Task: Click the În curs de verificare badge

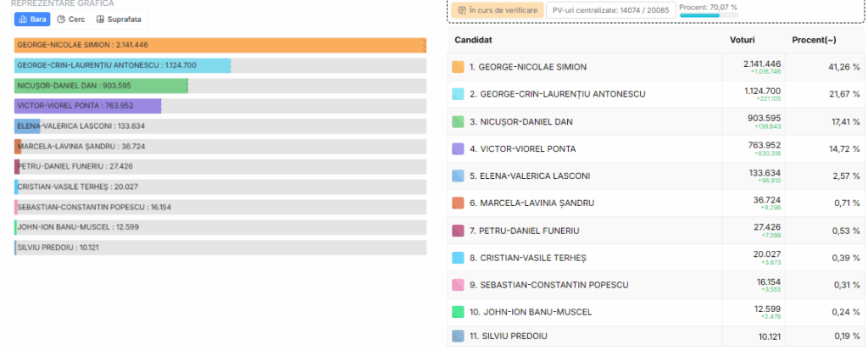Action: pos(497,10)
